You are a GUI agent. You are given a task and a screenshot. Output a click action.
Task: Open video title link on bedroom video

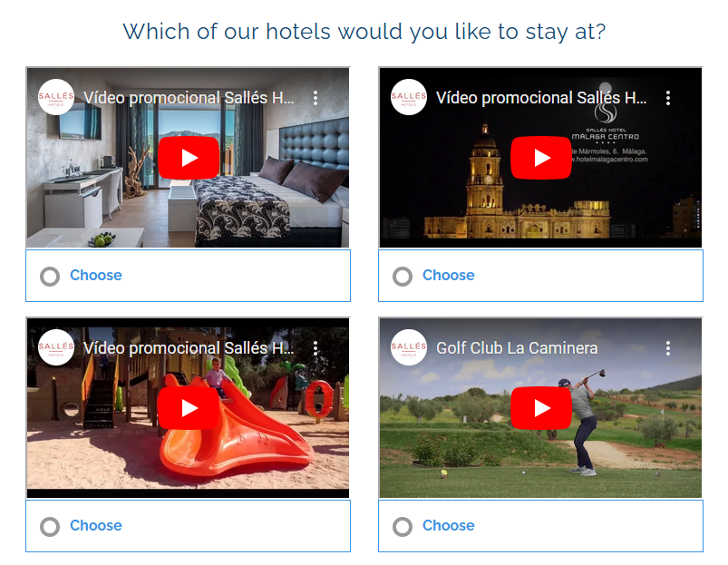click(189, 98)
